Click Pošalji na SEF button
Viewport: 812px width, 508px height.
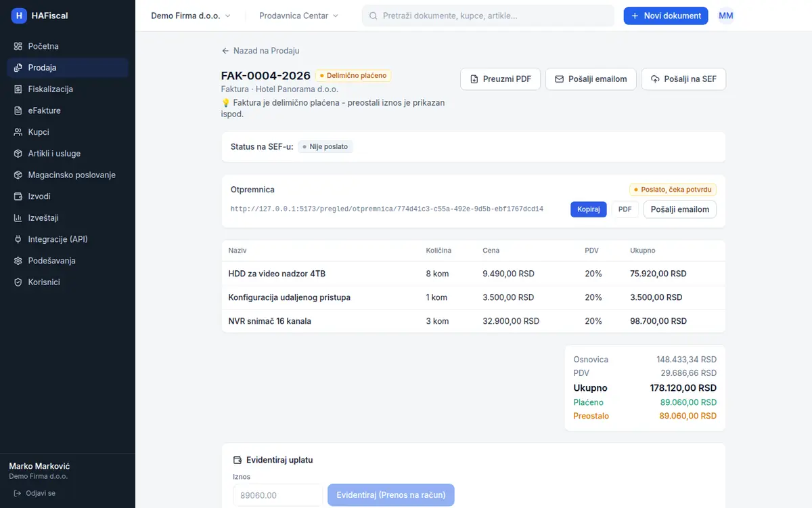tap(683, 79)
